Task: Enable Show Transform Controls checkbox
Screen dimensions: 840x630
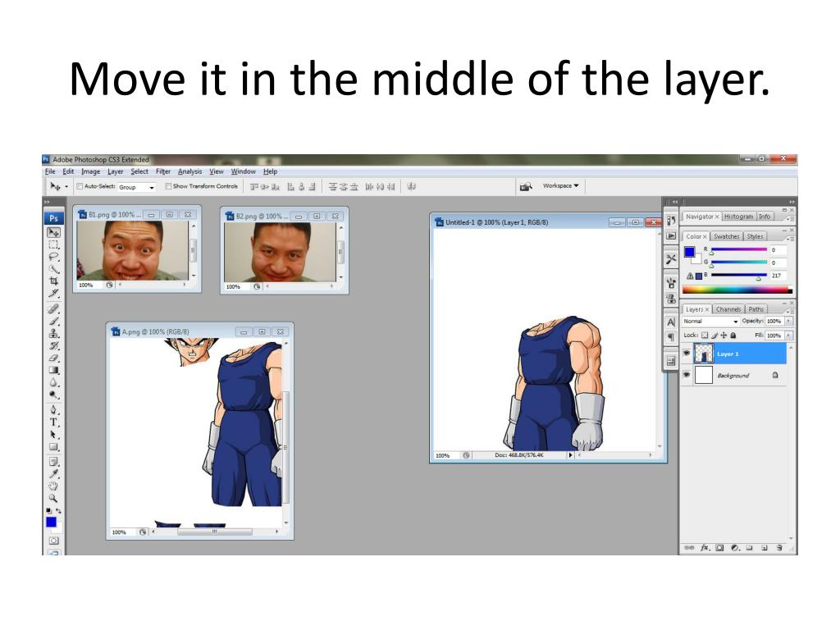Action: [167, 186]
